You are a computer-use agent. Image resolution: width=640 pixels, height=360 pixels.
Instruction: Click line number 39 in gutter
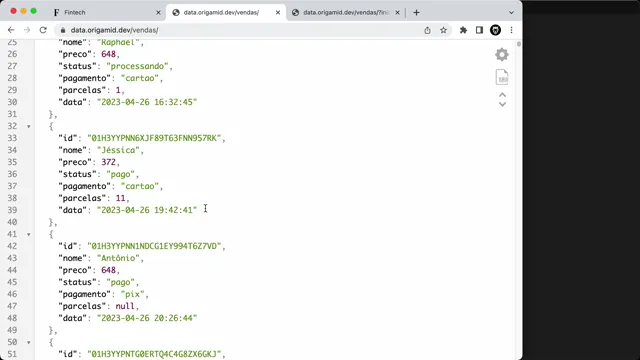click(x=12, y=210)
